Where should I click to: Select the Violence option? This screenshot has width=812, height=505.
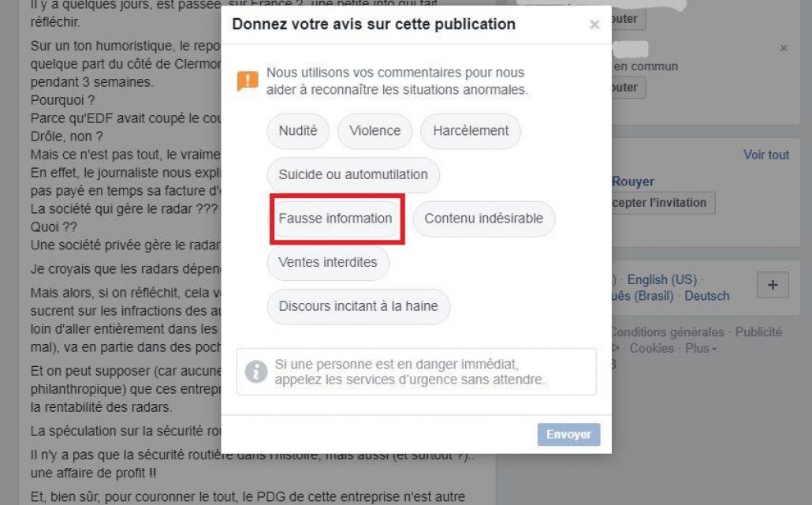pyautogui.click(x=375, y=131)
